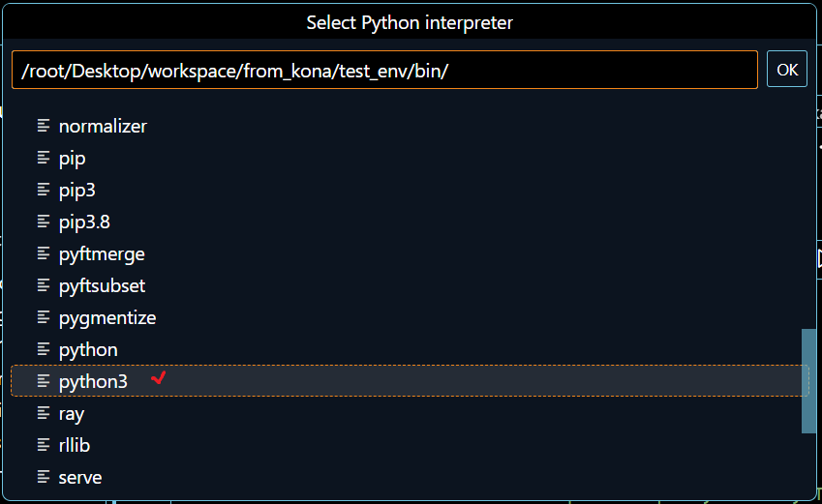Select the normalizer file entry
Image resolution: width=822 pixels, height=504 pixels.
click(410, 126)
